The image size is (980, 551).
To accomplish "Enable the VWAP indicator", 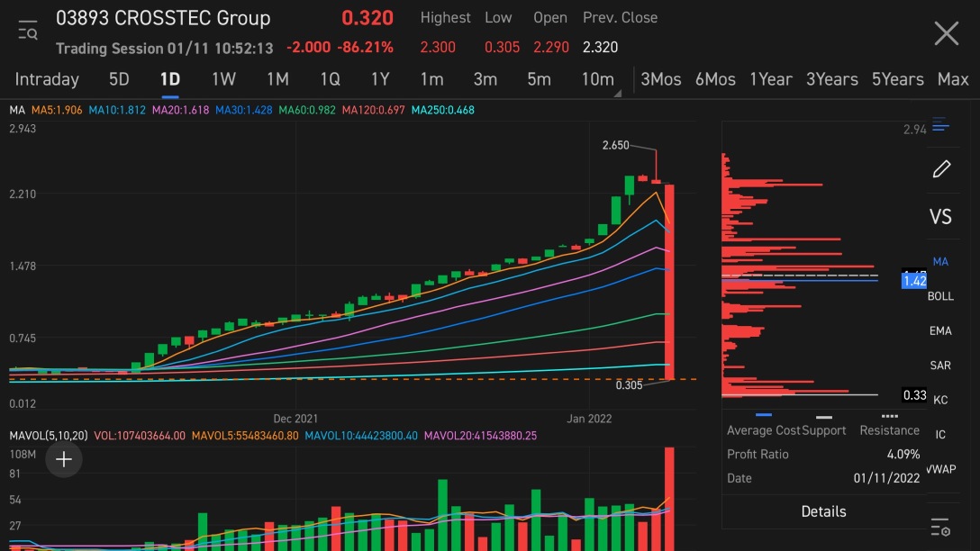I will click(940, 468).
